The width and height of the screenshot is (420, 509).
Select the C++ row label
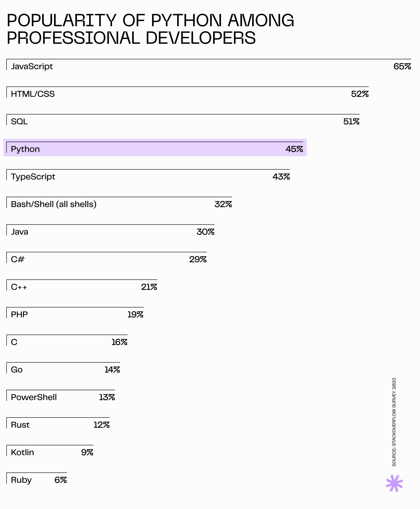click(x=19, y=287)
